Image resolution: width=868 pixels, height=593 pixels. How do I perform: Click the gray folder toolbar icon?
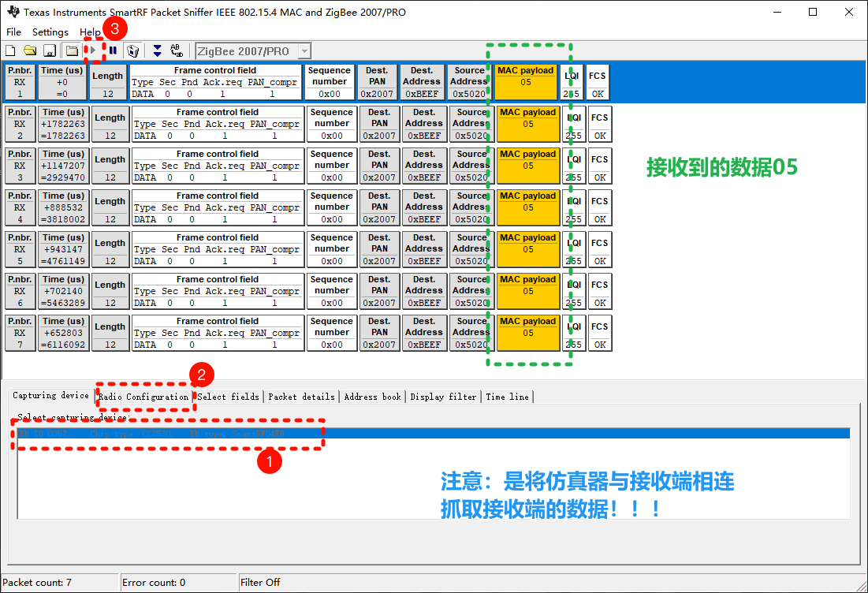72,51
